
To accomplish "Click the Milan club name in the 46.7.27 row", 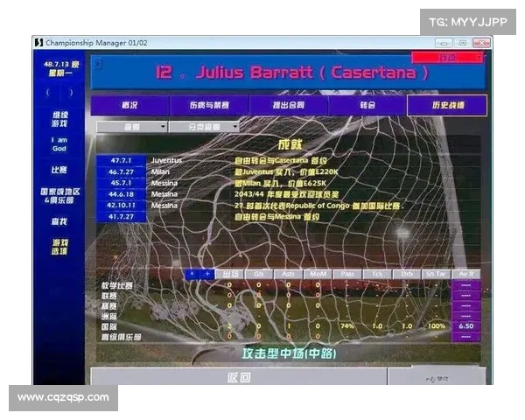I will click(x=160, y=171).
